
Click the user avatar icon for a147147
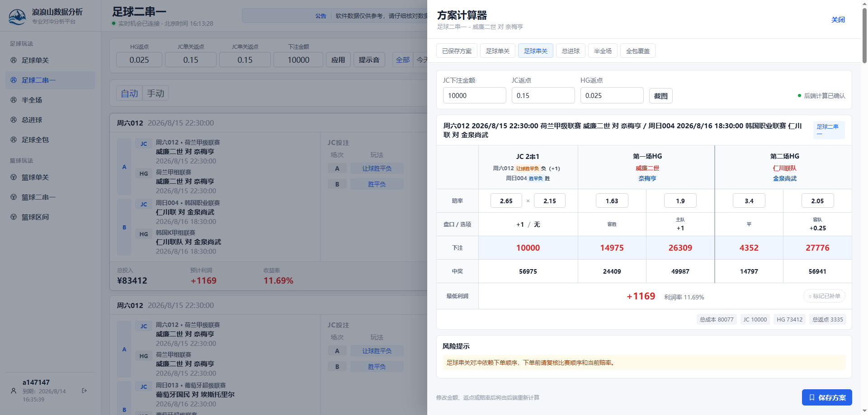[x=14, y=391]
